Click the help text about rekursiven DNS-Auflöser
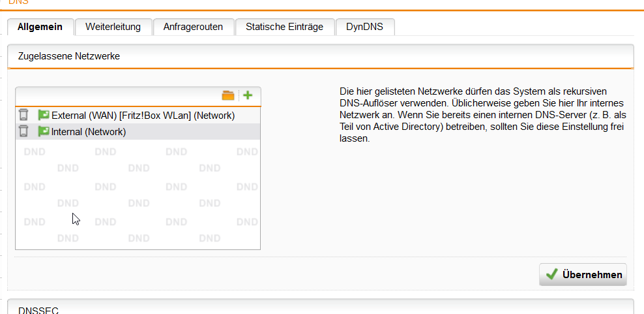The width and height of the screenshot is (644, 314). point(482,115)
